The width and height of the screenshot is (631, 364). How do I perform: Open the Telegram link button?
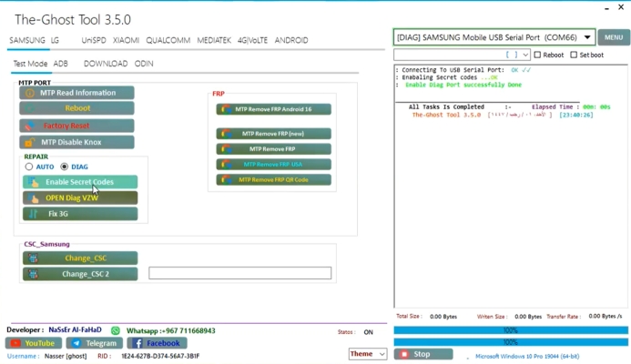tap(94, 343)
